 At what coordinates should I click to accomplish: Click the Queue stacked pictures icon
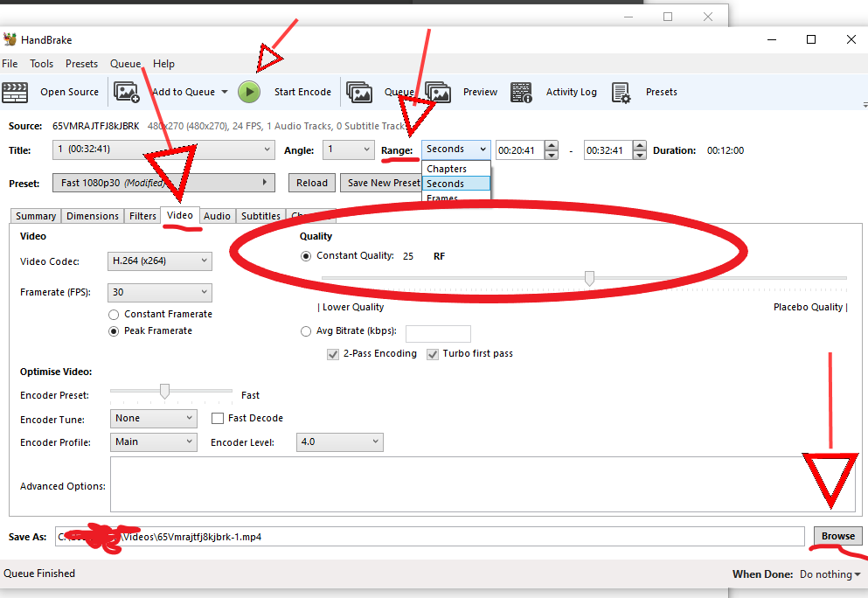(358, 92)
